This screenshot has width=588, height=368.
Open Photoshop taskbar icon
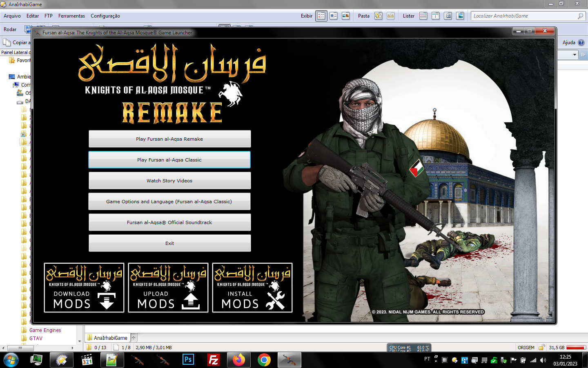click(188, 360)
